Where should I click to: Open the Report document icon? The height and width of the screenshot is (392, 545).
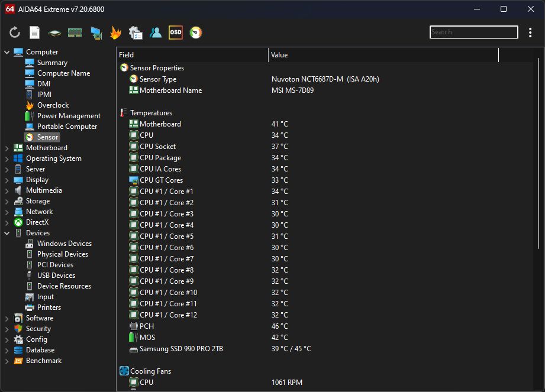[35, 33]
